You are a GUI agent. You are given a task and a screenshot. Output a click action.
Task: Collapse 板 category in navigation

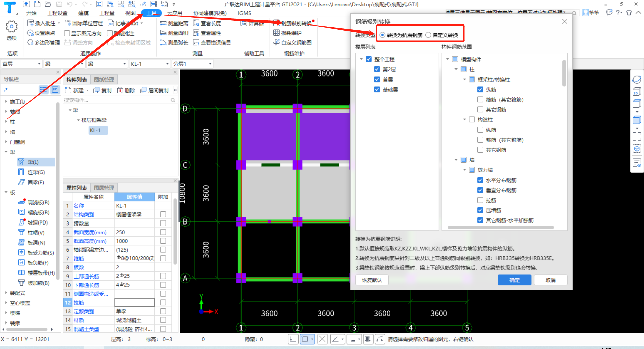click(6, 192)
